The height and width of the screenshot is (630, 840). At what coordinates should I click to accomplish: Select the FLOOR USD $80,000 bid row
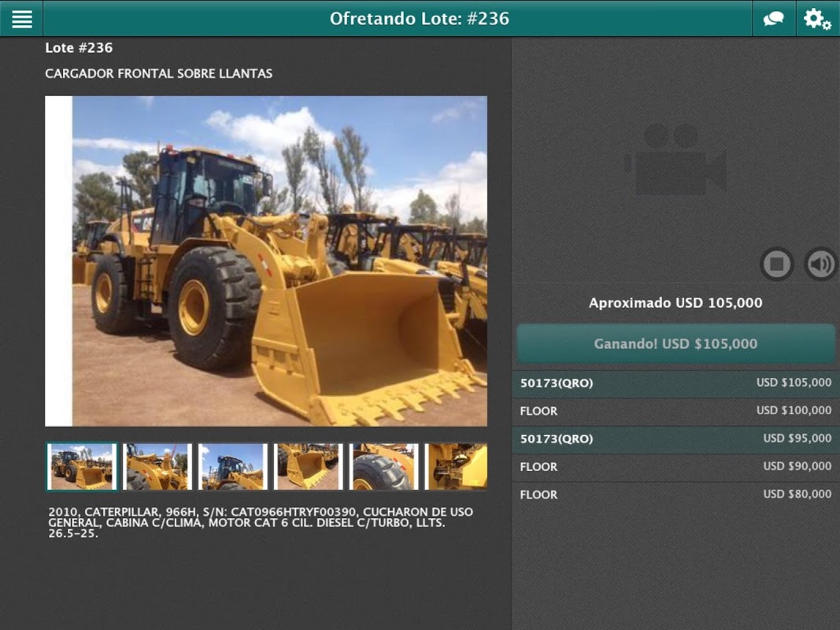675,495
